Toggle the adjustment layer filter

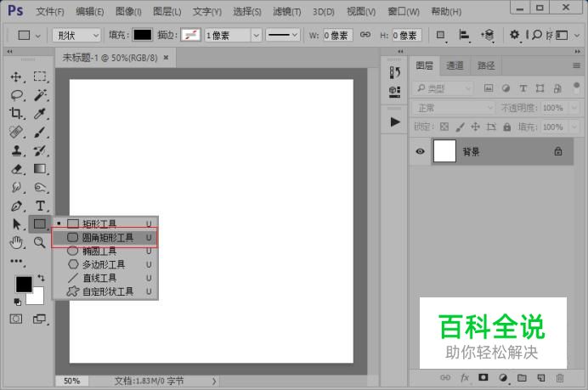click(506, 88)
